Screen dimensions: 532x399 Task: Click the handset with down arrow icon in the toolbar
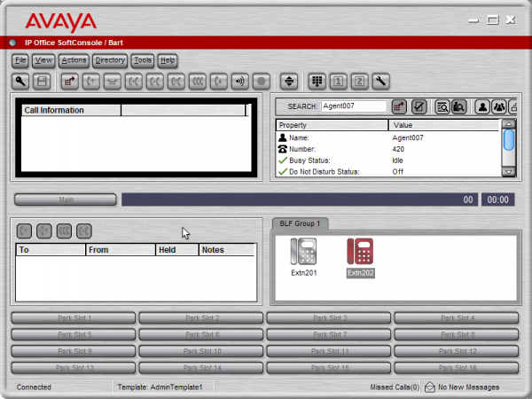pyautogui.click(x=219, y=82)
